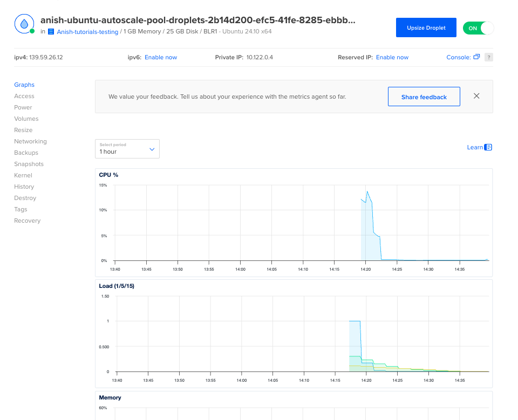Dismiss the feedback banner with X
The width and height of the screenshot is (518, 420).
[476, 96]
